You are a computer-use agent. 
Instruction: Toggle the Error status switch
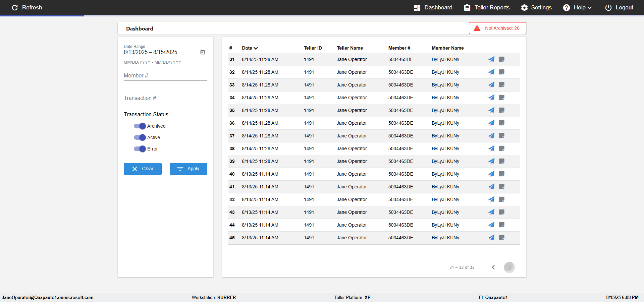140,149
